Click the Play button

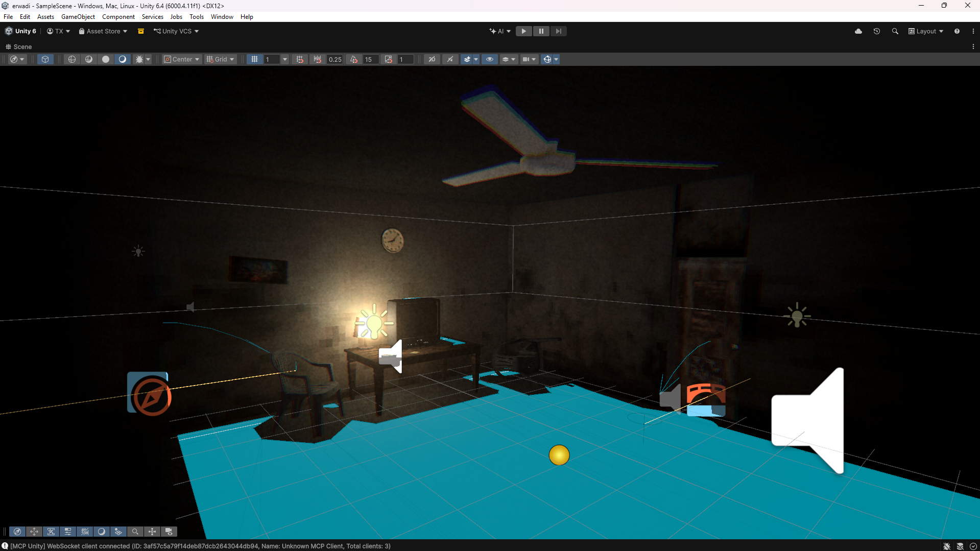click(x=523, y=31)
